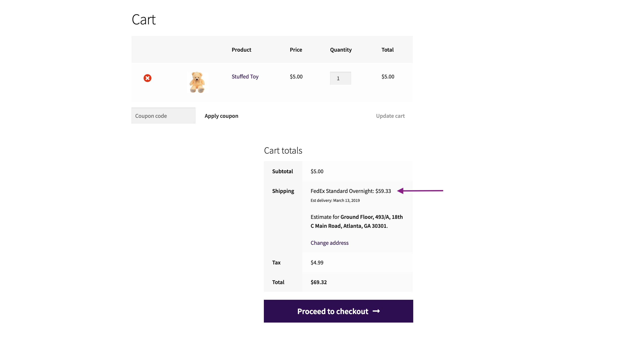644x340 pixels.
Task: Click the Est delivery March 13 text
Action: click(335, 201)
